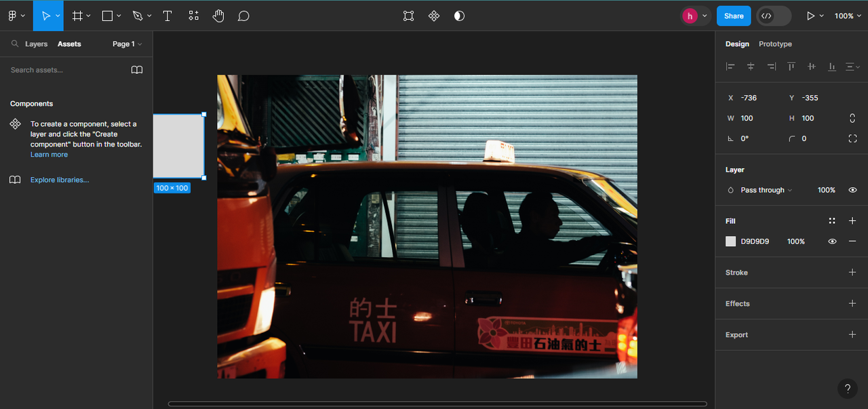Toggle fill visibility eye icon

pyautogui.click(x=832, y=241)
